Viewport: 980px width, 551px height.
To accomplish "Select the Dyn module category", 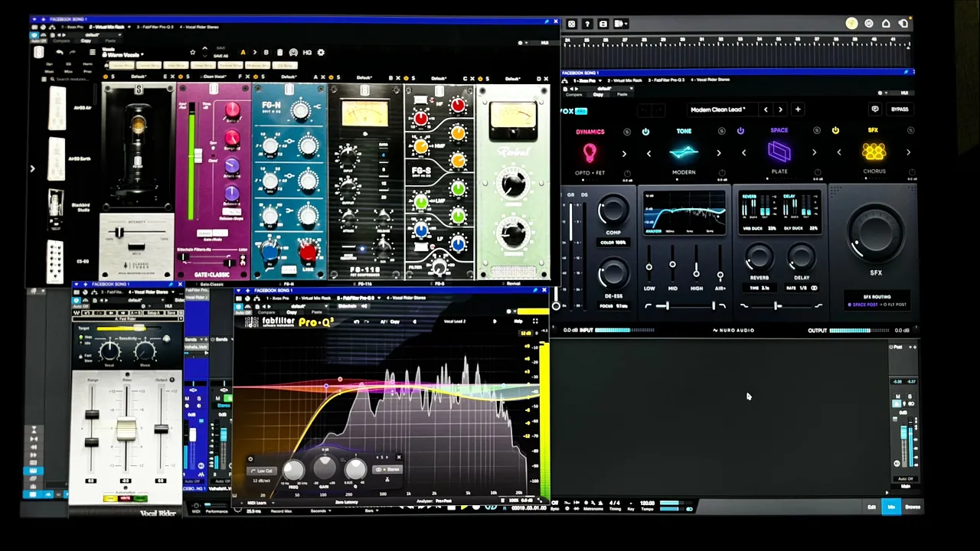I will [50, 64].
